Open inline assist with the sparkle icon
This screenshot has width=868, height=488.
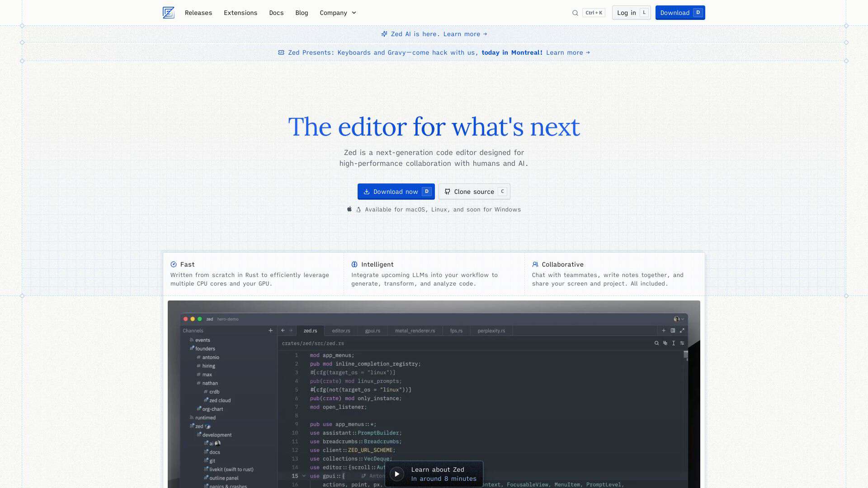coord(665,343)
